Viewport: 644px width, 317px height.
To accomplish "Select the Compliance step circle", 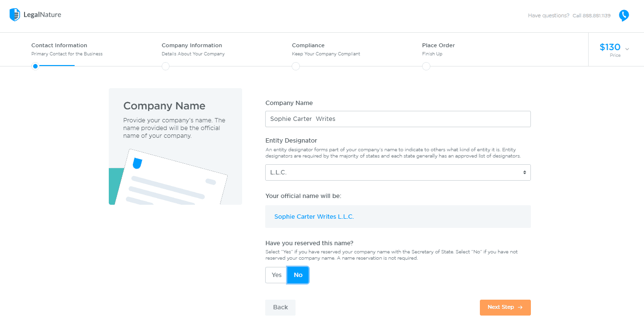I will coord(296,66).
